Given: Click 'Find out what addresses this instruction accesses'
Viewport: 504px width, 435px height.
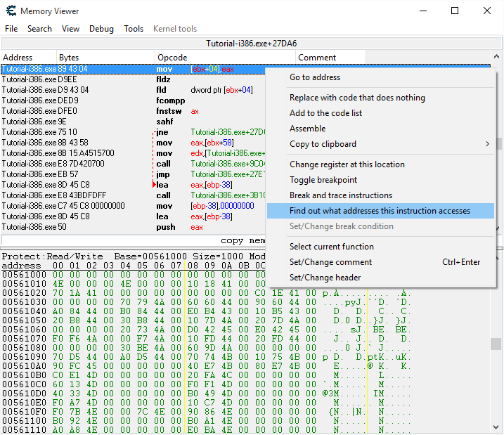Looking at the screenshot, I should pos(380,211).
